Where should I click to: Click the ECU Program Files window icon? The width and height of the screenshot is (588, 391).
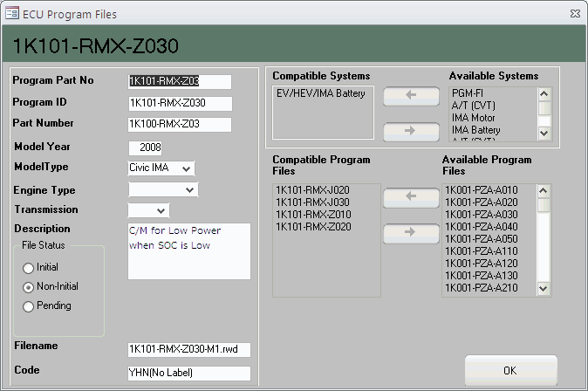(11, 12)
